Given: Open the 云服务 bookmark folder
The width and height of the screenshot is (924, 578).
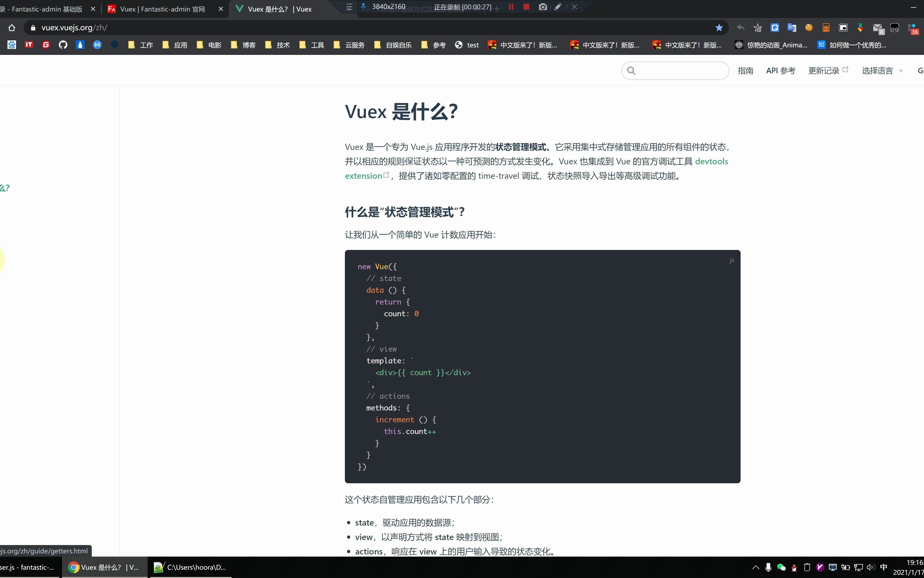Looking at the screenshot, I should (x=349, y=45).
